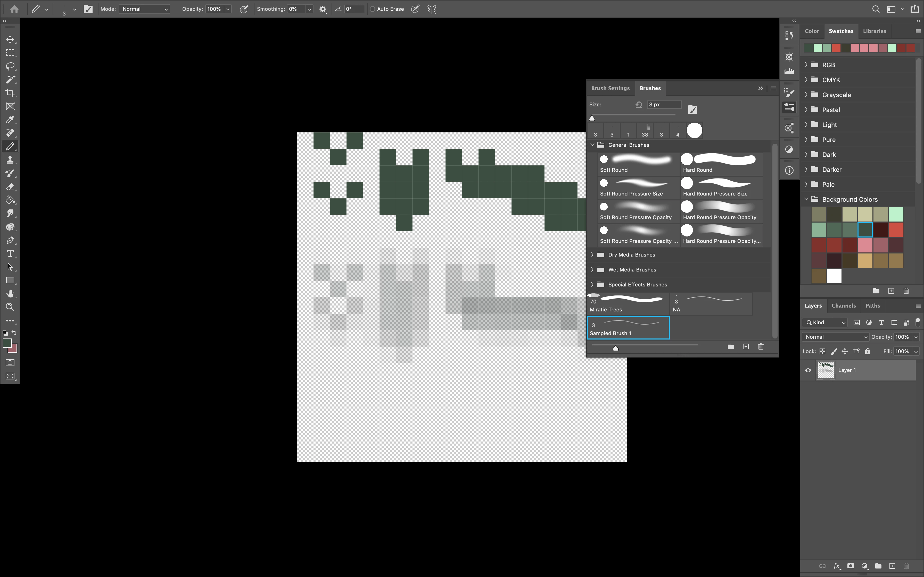Select the Zoom tool

click(10, 307)
